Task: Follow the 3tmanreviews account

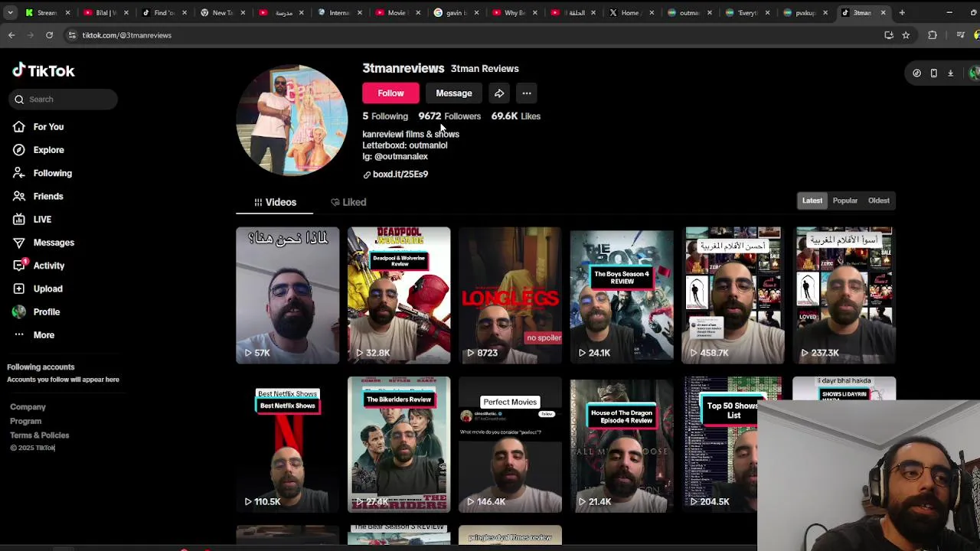Action: coord(390,93)
